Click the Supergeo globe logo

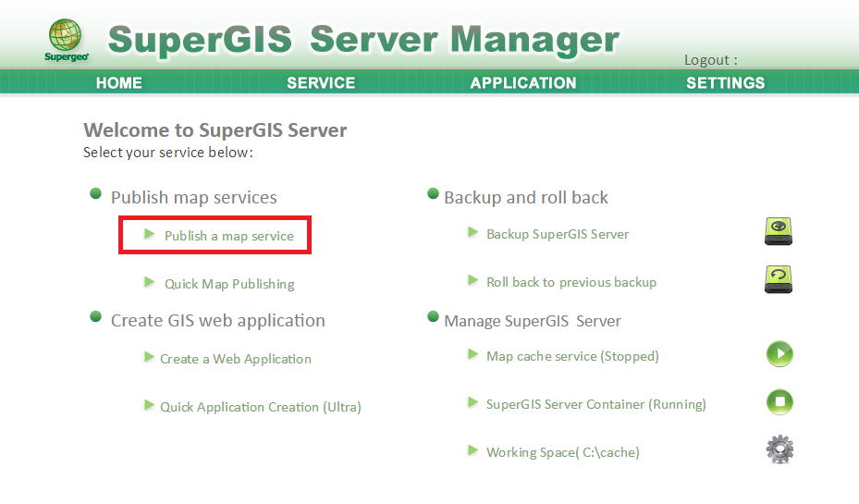pyautogui.click(x=66, y=40)
